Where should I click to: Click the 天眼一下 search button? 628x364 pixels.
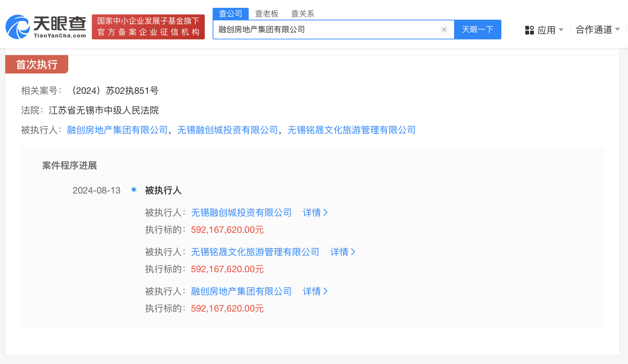tap(477, 30)
